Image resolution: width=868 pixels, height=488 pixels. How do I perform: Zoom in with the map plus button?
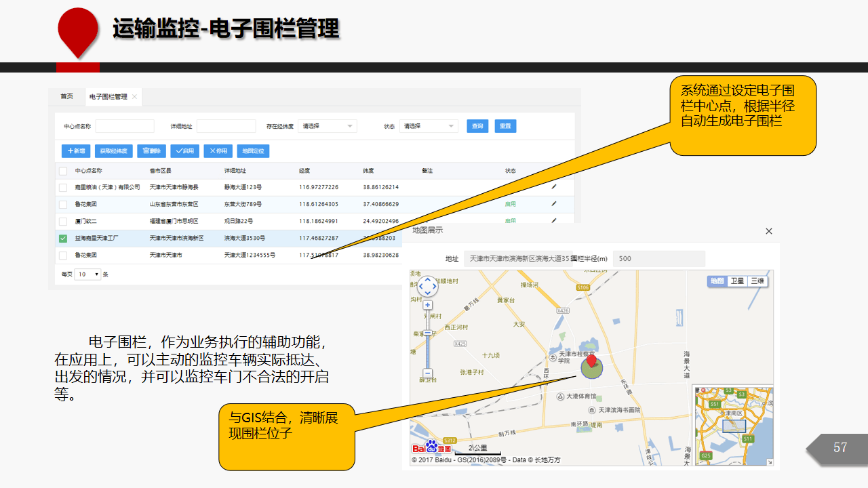427,305
